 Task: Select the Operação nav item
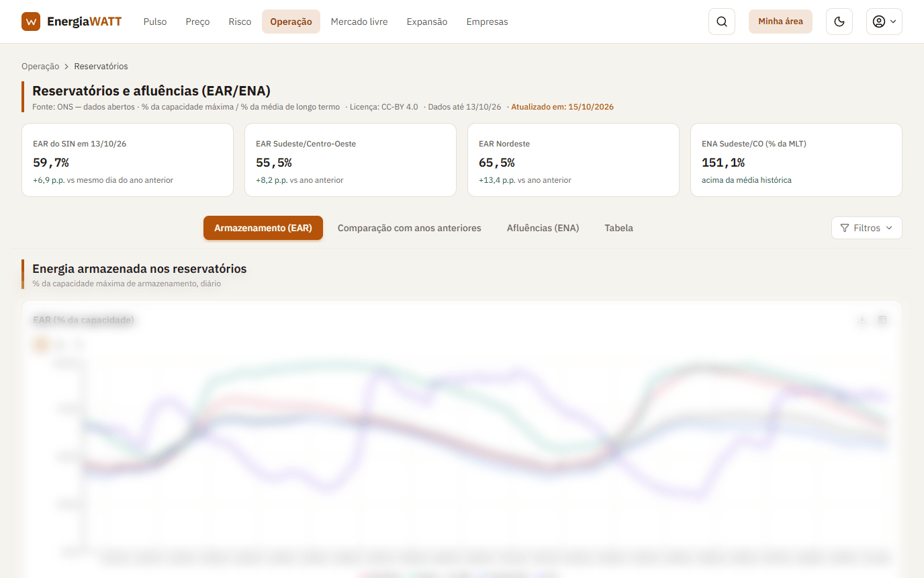point(291,22)
